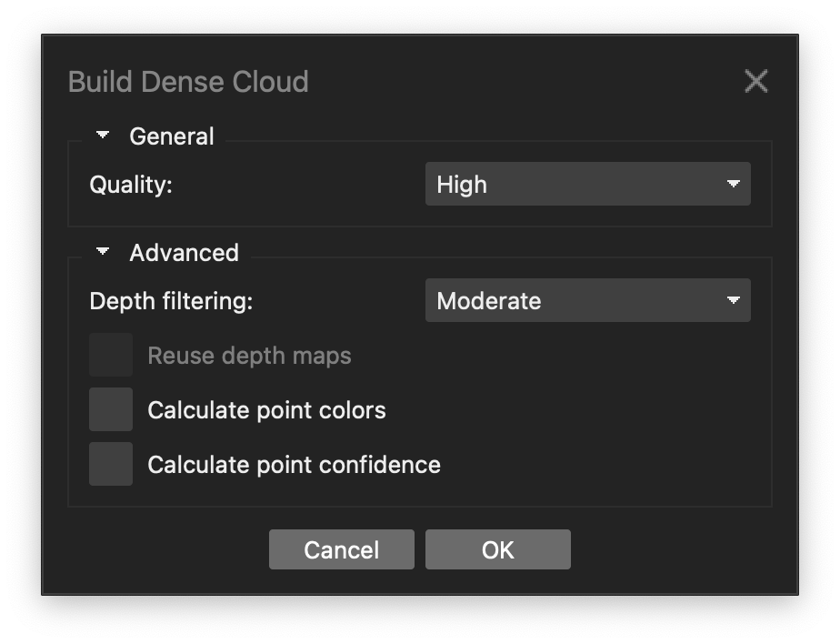Click the General section heading text
Viewport: 840px width, 644px height.
pyautogui.click(x=172, y=136)
